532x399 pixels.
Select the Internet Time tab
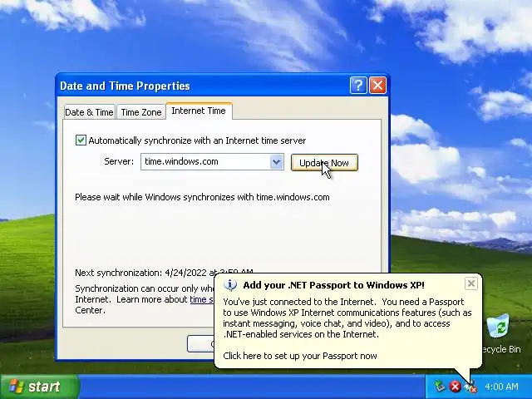point(199,111)
